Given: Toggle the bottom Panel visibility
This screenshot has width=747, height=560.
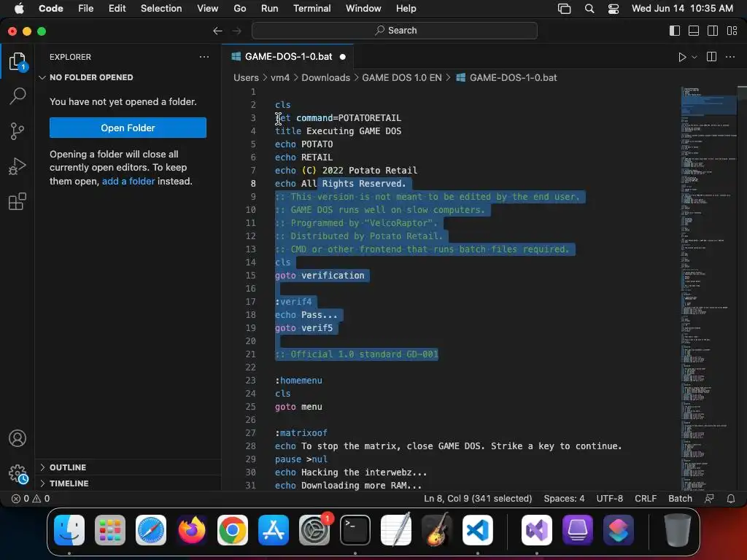Looking at the screenshot, I should coord(694,31).
